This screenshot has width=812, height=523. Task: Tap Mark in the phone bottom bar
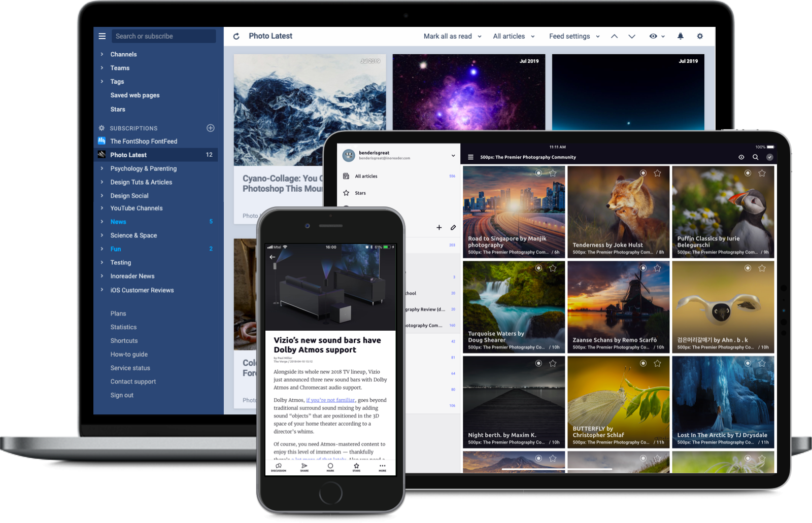(x=330, y=466)
